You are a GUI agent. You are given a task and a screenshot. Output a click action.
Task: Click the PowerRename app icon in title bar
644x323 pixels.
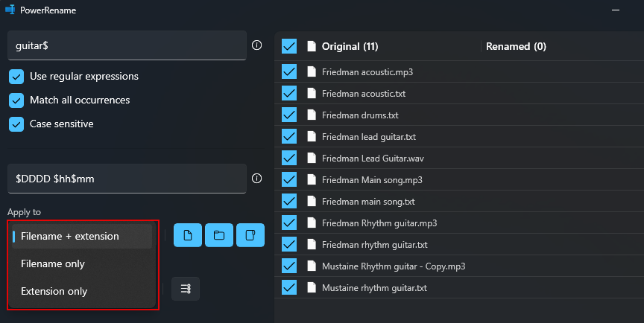click(10, 10)
